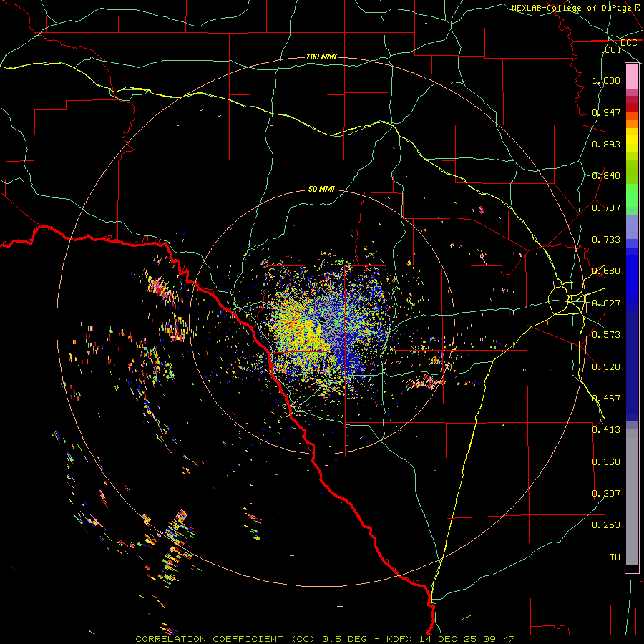Click the DCC label above the legend
Viewport: 644px width, 644px height.
pos(628,43)
